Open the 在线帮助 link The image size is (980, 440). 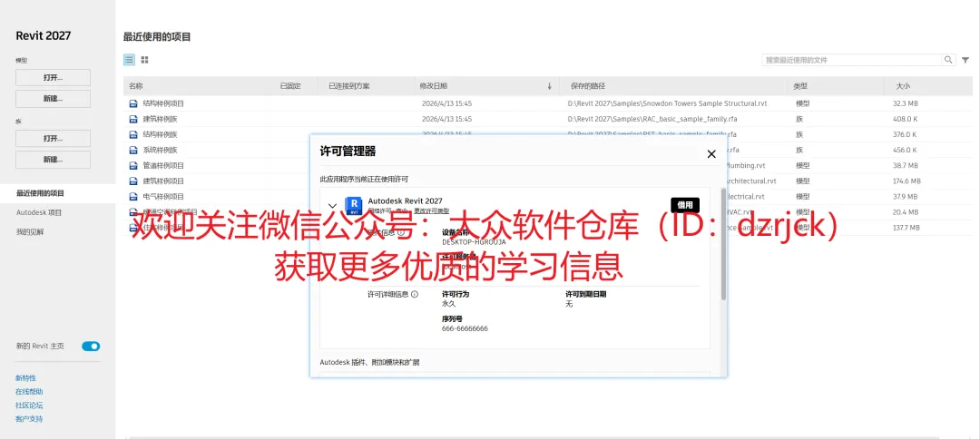29,392
